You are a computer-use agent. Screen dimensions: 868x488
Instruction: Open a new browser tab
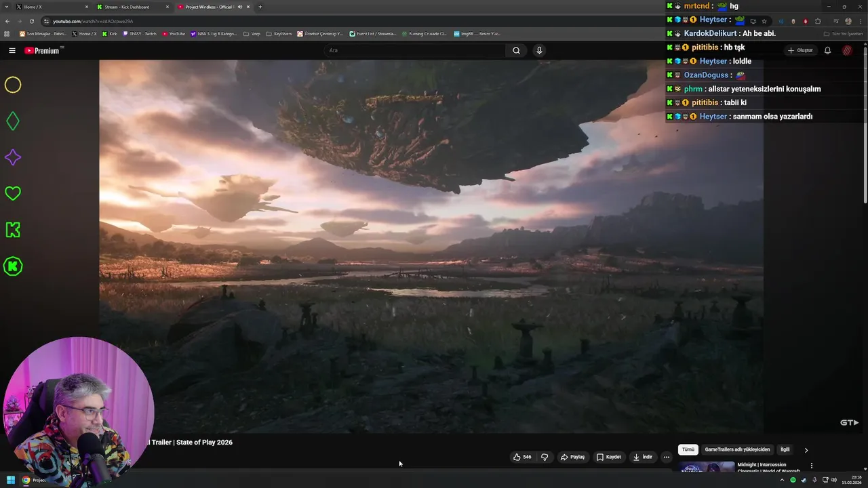point(260,7)
